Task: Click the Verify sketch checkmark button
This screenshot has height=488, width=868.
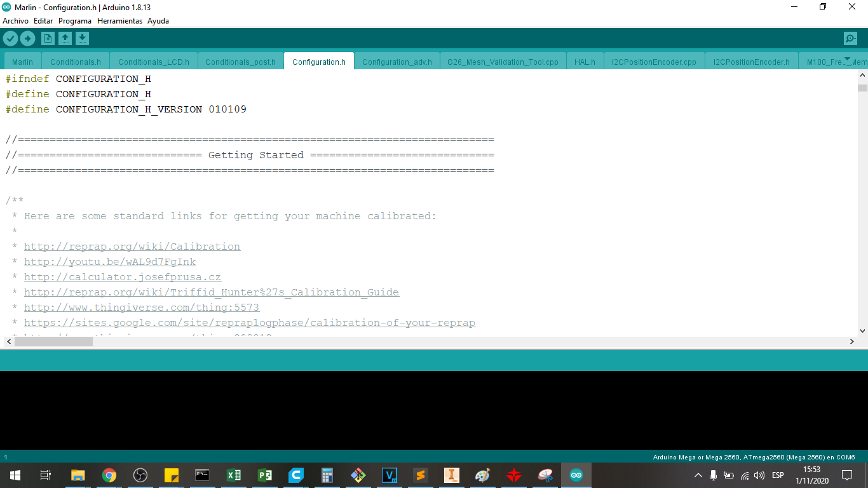Action: click(x=10, y=39)
